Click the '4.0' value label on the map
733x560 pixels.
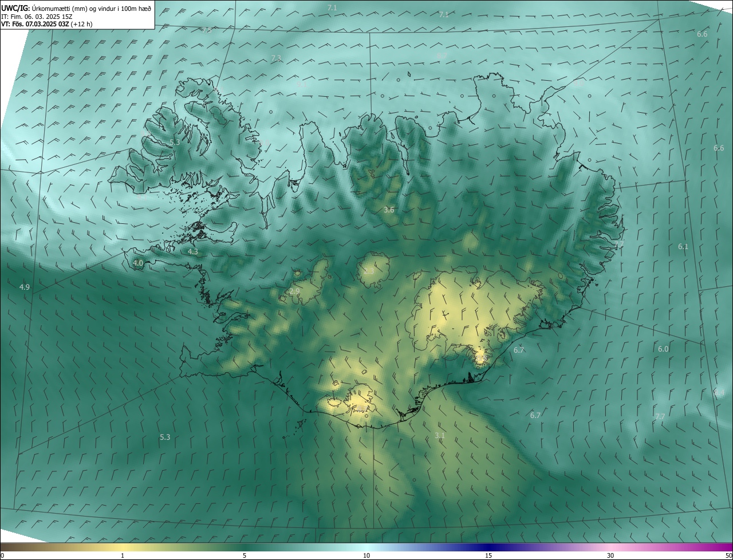click(x=138, y=263)
